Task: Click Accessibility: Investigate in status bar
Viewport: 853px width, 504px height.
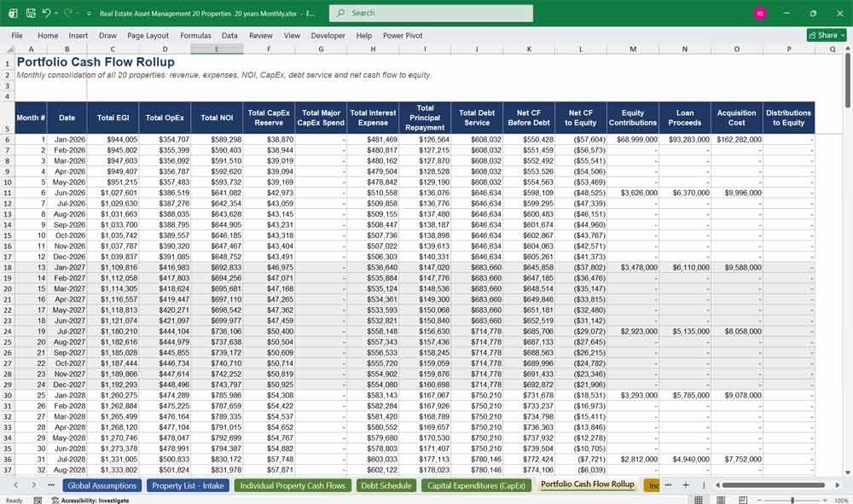Action: [91, 501]
